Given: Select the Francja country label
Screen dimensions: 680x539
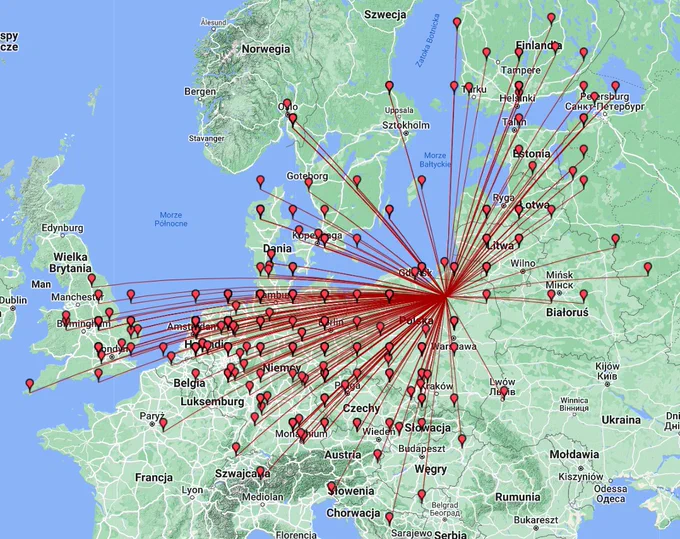Looking at the screenshot, I should coord(154,477).
